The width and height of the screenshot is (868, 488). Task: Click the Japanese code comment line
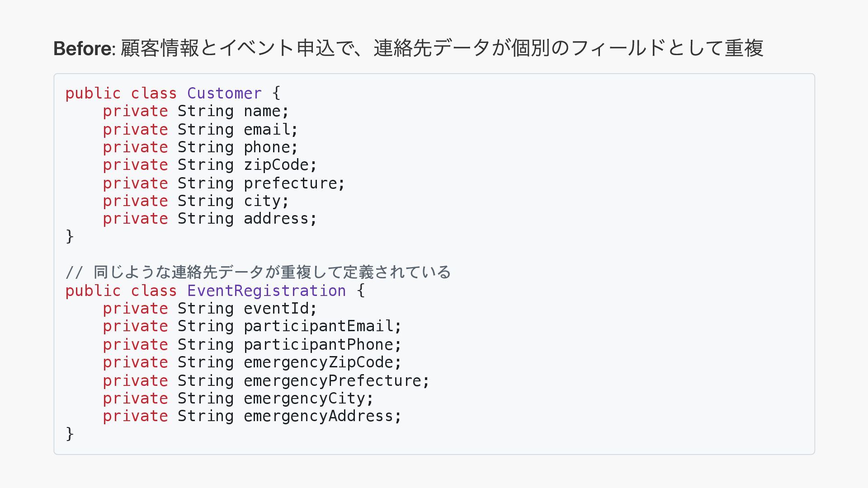coord(258,272)
